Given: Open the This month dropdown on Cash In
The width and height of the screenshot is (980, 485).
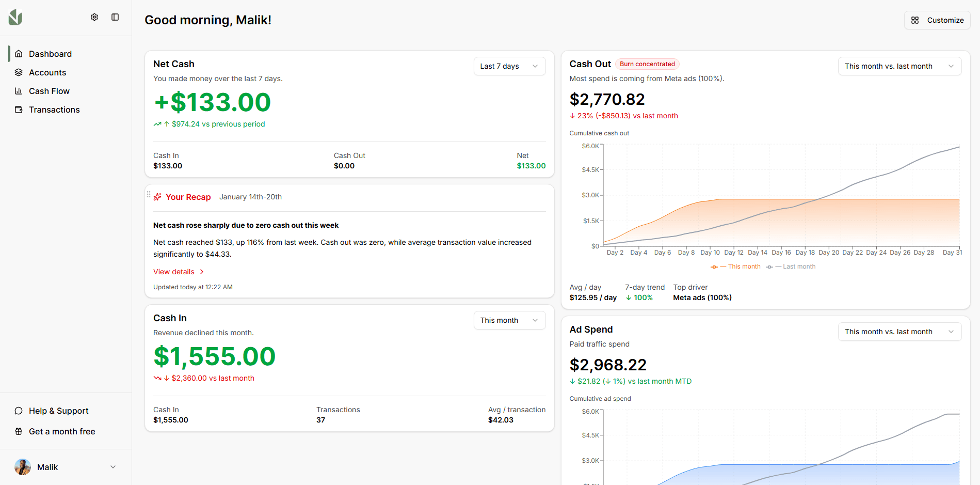Looking at the screenshot, I should click(509, 320).
